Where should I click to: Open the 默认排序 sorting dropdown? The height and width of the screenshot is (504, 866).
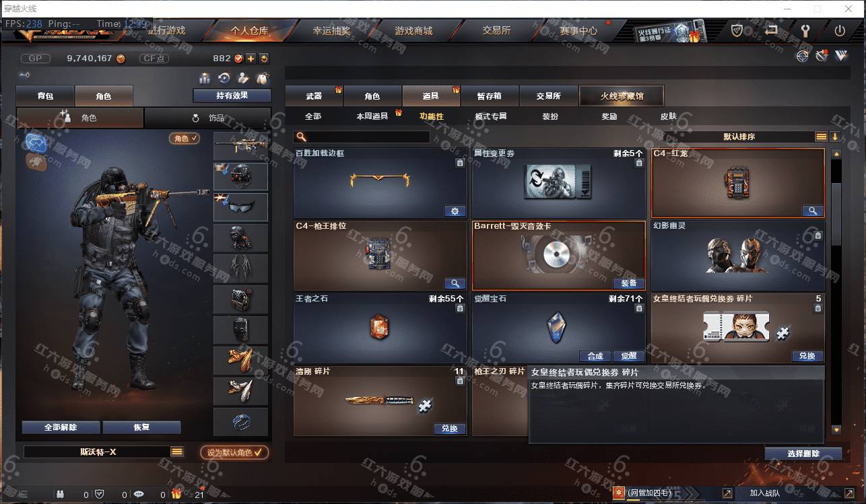(x=821, y=137)
